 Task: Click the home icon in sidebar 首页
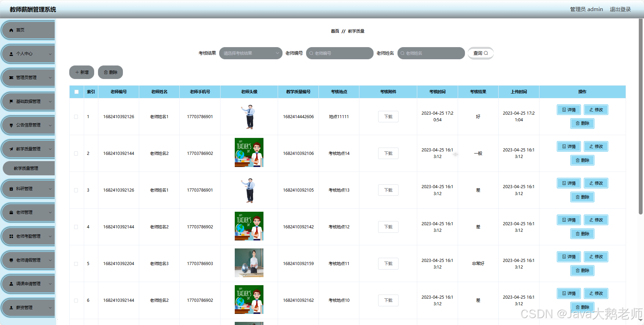11,30
